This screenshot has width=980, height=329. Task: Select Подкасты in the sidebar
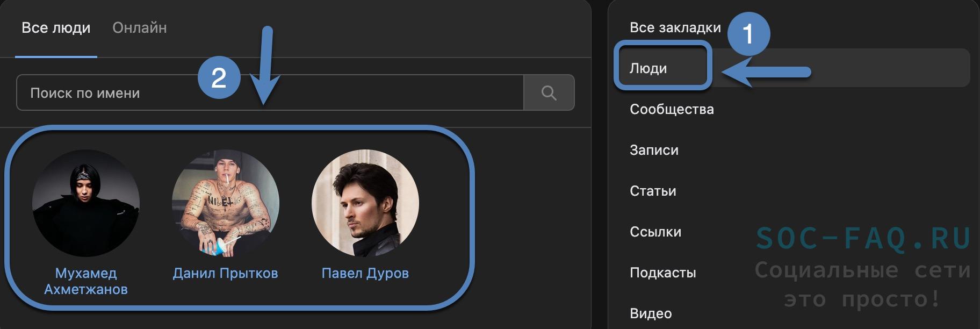[x=663, y=273]
